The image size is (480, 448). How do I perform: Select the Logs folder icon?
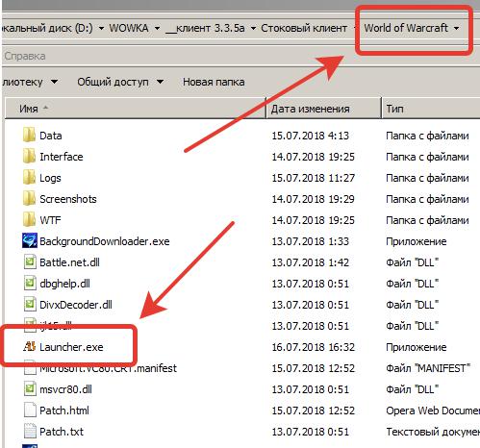tap(29, 177)
